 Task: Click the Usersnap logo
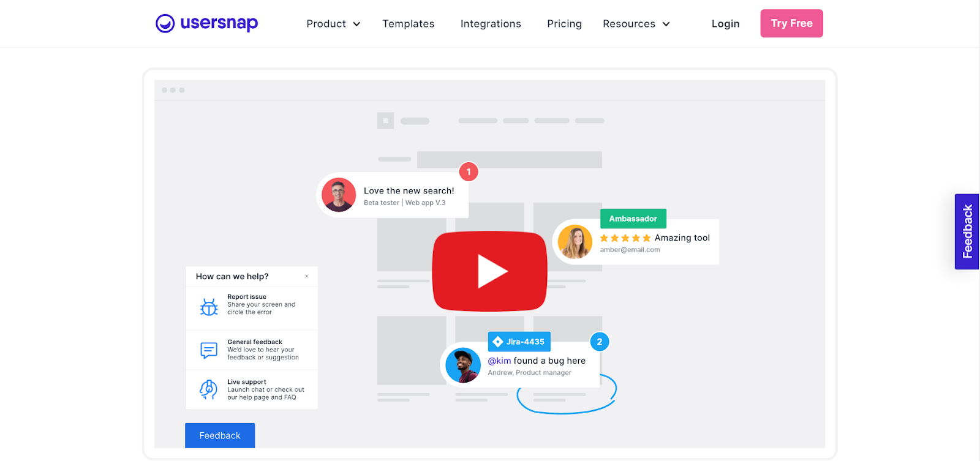[x=207, y=23]
